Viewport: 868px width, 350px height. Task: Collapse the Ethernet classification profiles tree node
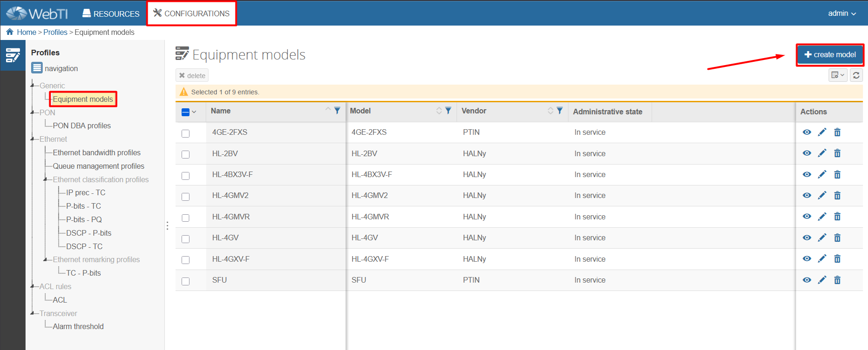click(46, 179)
